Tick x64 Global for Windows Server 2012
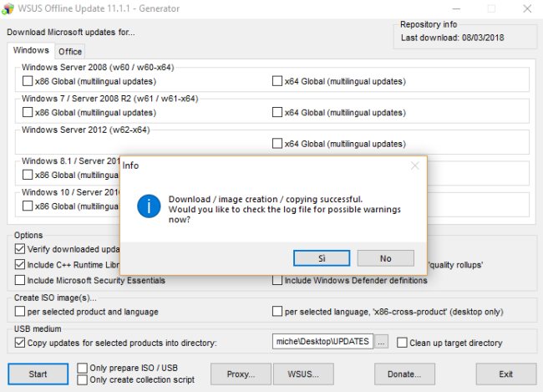543x392 pixels. [277, 144]
